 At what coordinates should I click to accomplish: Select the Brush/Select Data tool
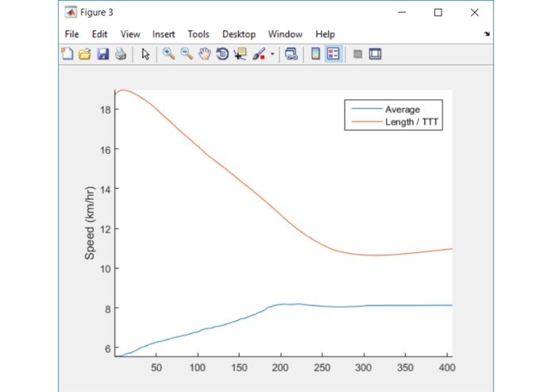tap(259, 54)
